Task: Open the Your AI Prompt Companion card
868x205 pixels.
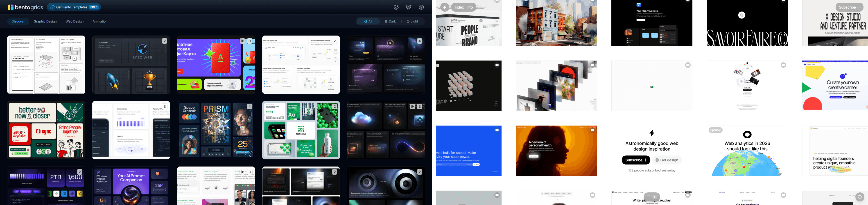Action: coord(131,186)
